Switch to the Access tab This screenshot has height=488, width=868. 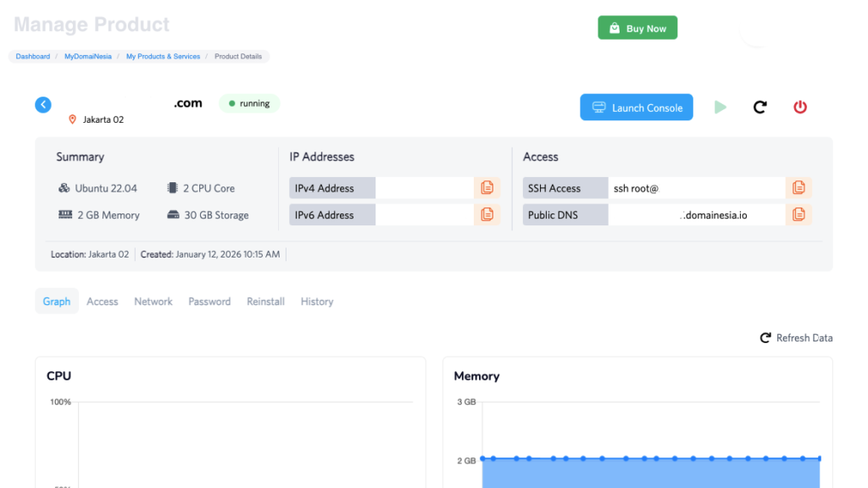click(x=102, y=301)
